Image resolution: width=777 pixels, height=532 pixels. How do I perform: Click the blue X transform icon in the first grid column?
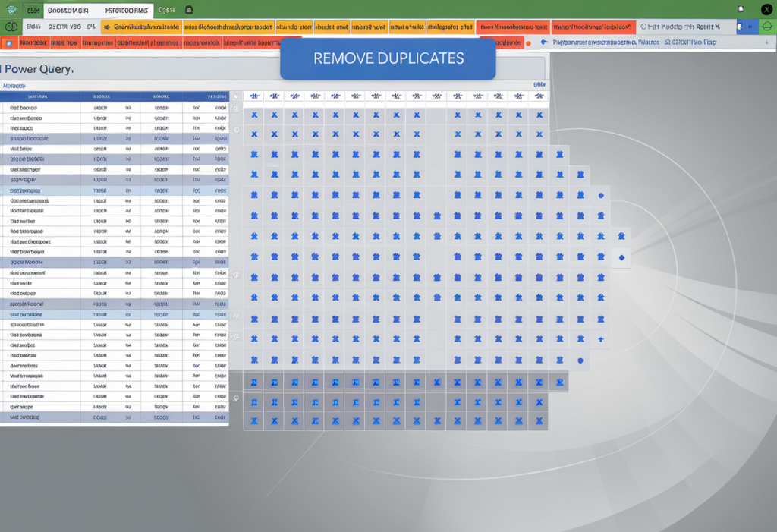click(x=254, y=115)
